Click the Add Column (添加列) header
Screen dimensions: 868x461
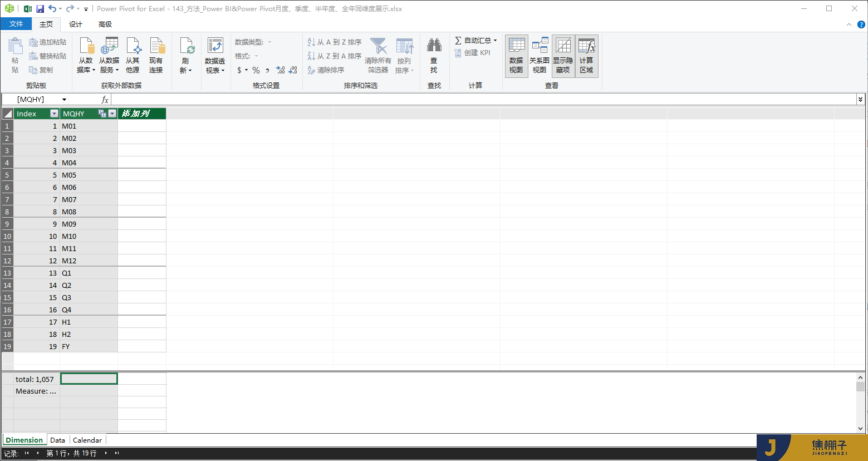click(x=142, y=114)
